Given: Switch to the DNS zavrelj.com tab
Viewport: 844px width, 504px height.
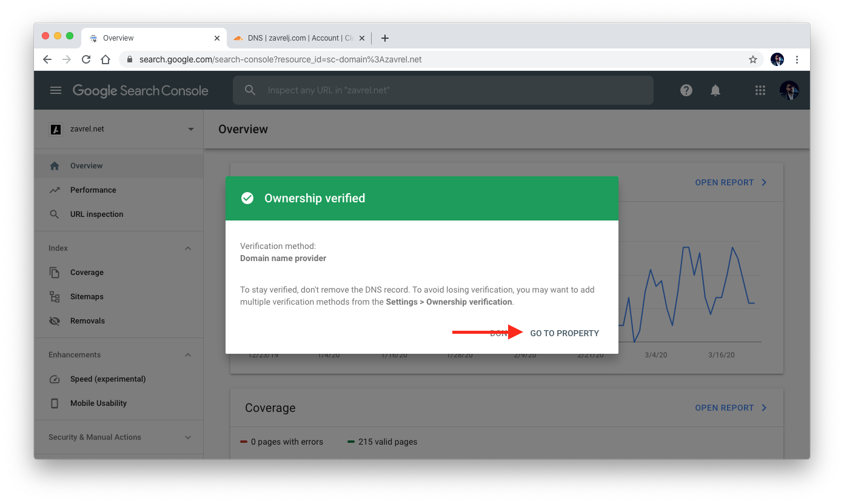Looking at the screenshot, I should [298, 38].
